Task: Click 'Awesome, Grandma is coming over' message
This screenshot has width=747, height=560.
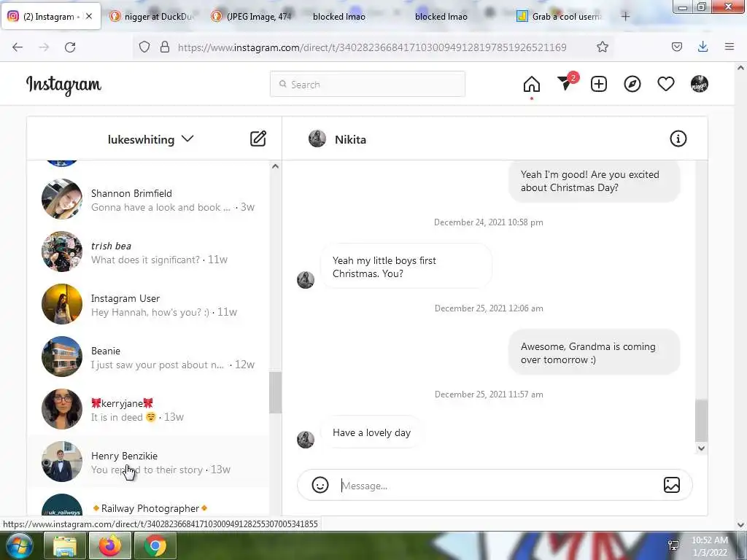Action: pyautogui.click(x=594, y=353)
